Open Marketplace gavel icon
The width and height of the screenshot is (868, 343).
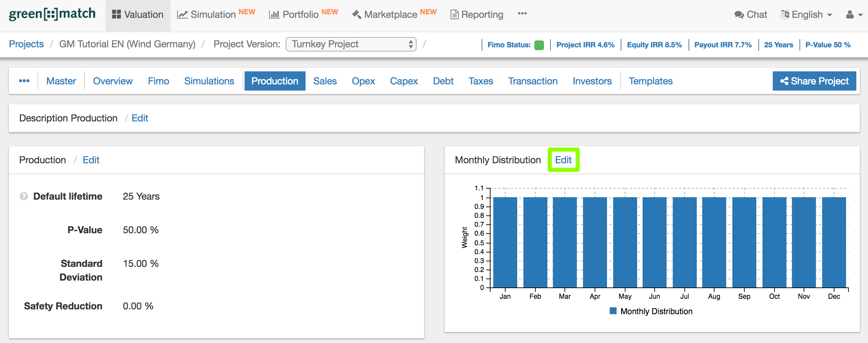click(x=357, y=14)
